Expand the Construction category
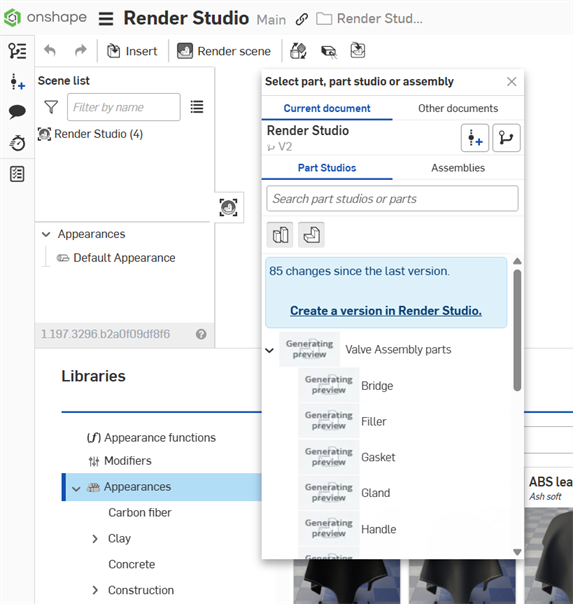 [95, 590]
